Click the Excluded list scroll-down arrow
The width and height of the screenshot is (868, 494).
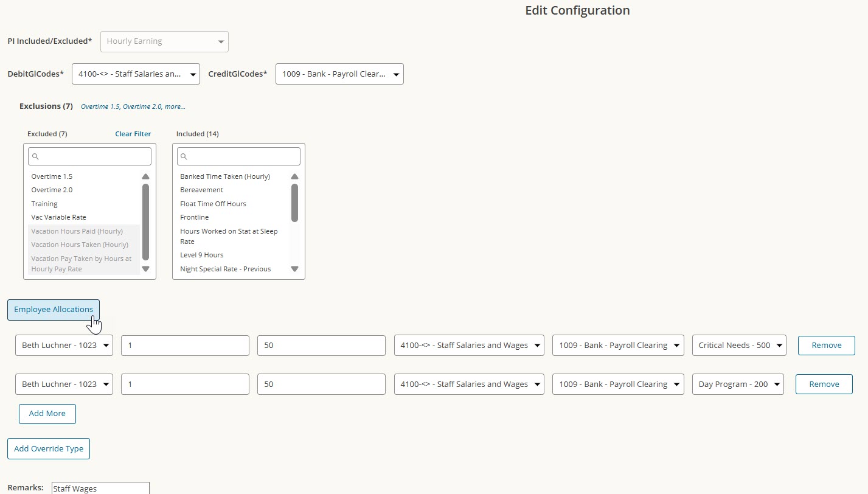click(145, 268)
